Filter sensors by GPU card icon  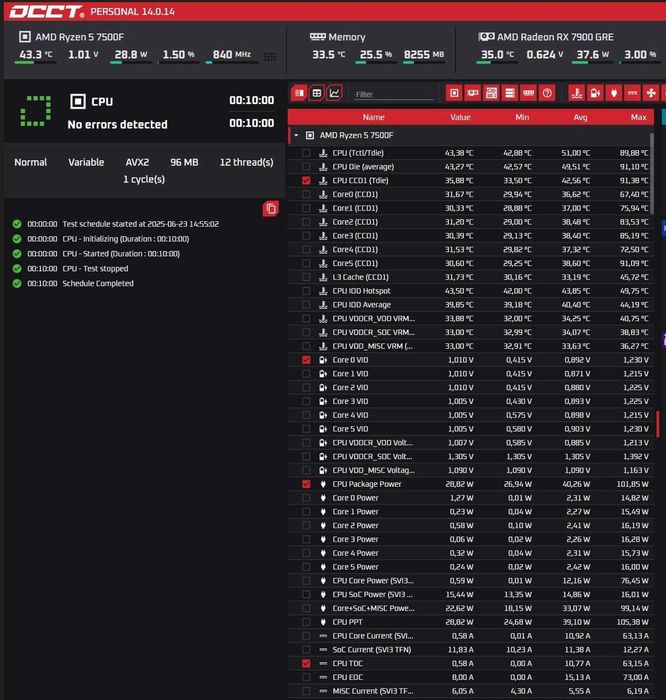[x=473, y=93]
